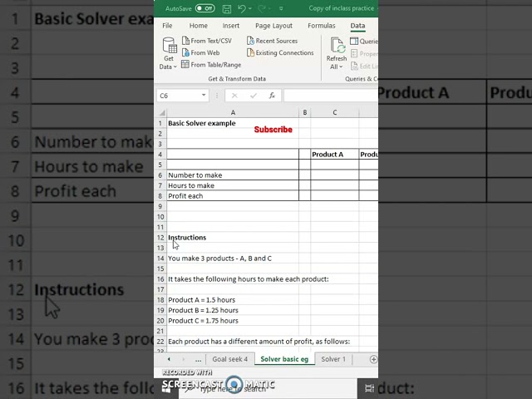
Task: Open the Formulas ribbon tab
Action: point(322,26)
